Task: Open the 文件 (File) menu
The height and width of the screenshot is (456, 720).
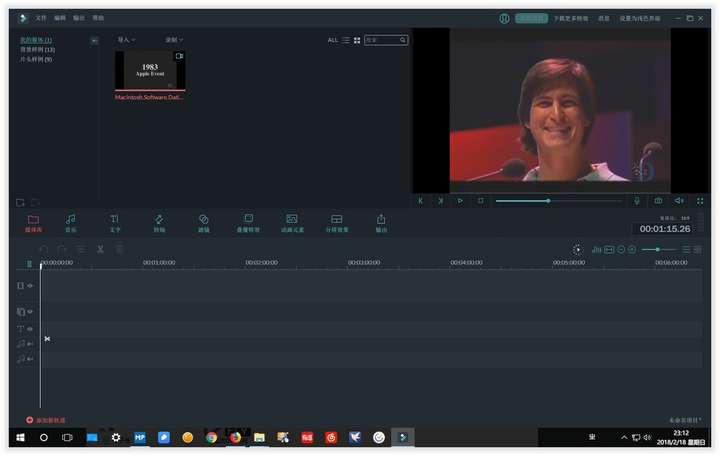Action: tap(41, 18)
